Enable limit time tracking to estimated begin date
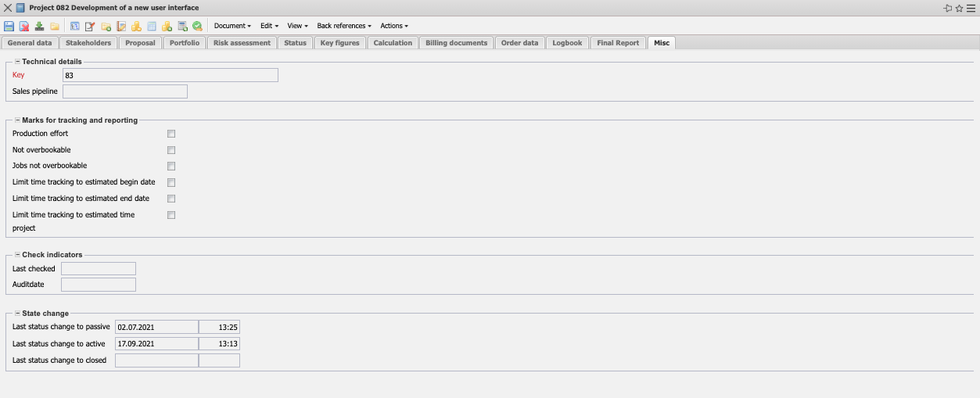 [x=171, y=182]
